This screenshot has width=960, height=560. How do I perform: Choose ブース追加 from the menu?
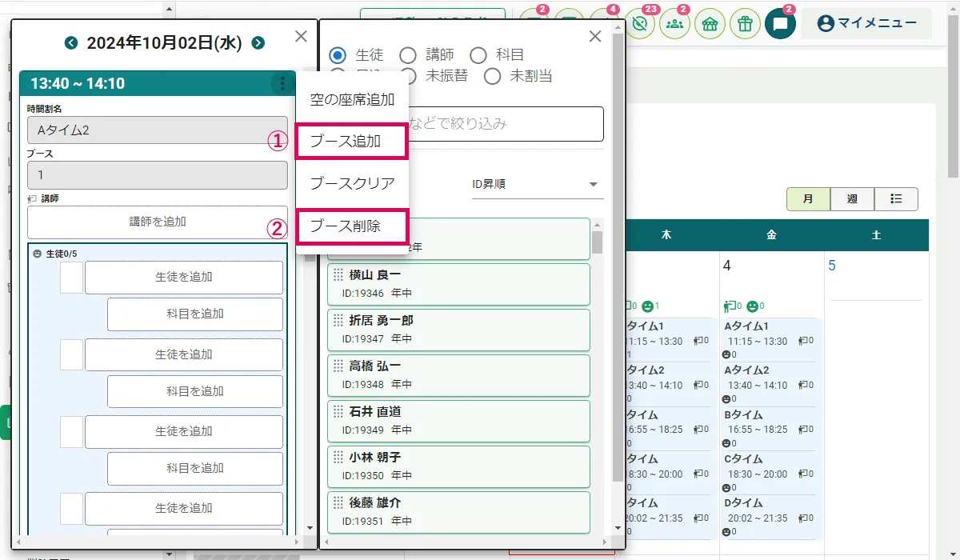tap(352, 142)
